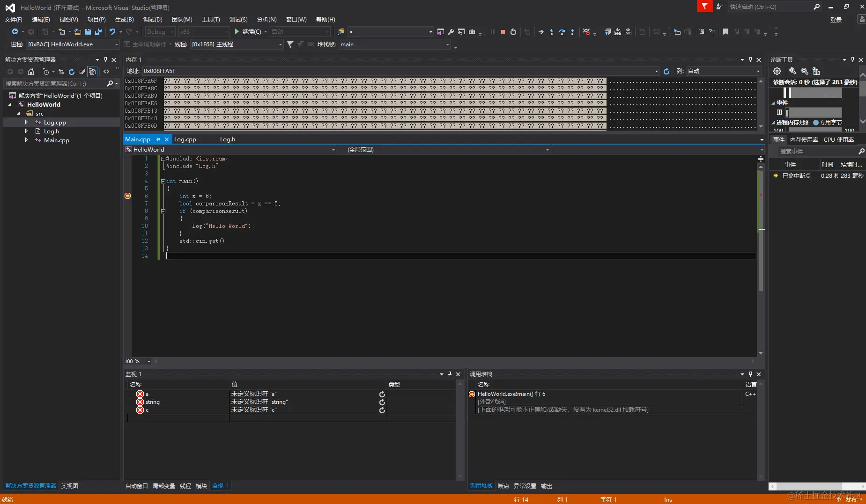Toggle pin on the Main.cpp tab

click(x=158, y=139)
